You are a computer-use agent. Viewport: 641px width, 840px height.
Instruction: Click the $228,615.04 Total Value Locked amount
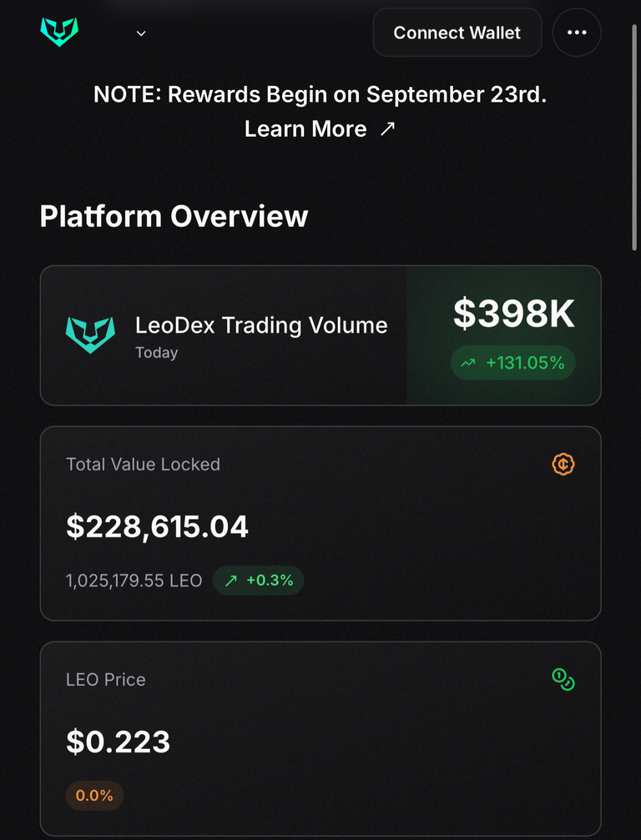click(x=157, y=526)
